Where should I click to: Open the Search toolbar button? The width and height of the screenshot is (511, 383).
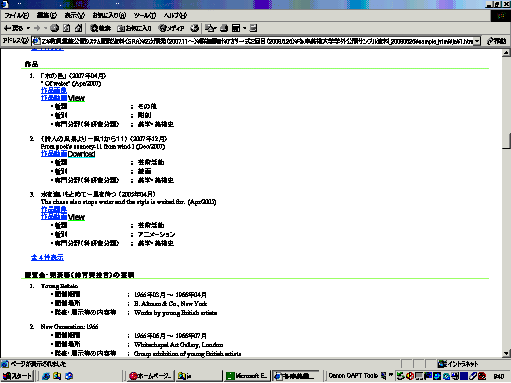101,28
